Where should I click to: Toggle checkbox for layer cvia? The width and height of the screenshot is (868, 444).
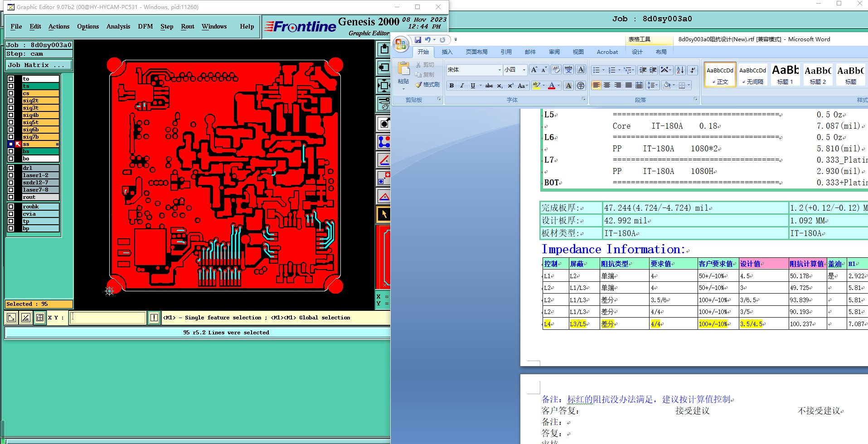(11, 214)
